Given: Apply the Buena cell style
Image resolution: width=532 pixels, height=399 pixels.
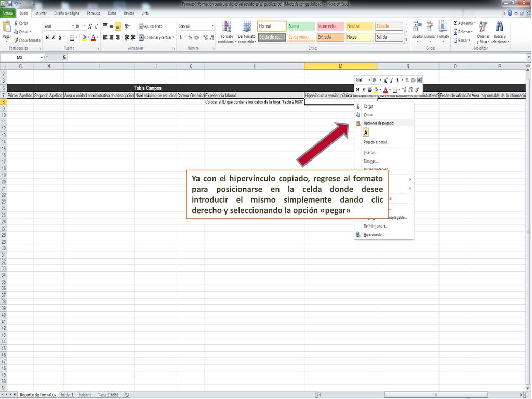Looking at the screenshot, I should (x=301, y=26).
